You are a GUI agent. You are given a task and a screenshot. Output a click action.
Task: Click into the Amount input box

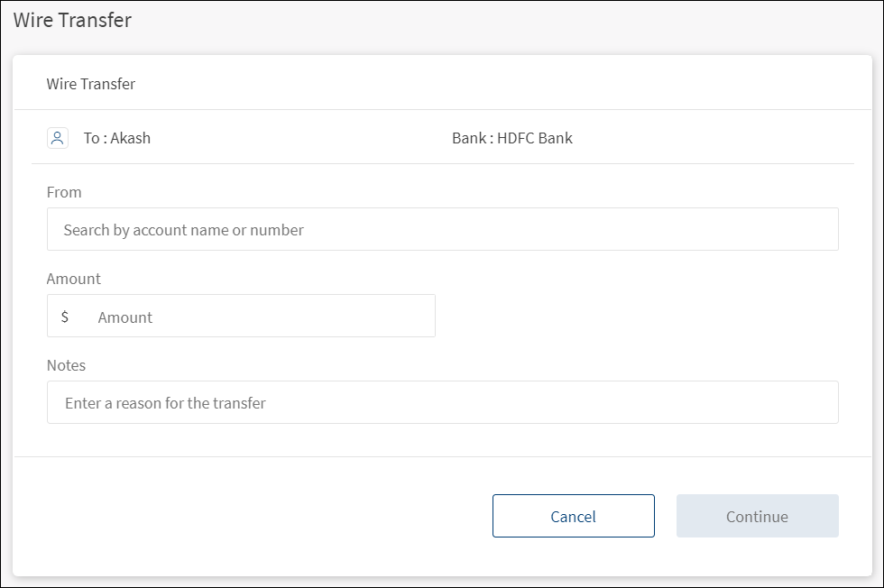coord(262,317)
